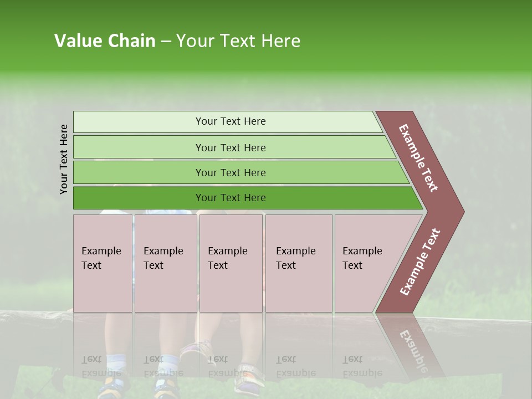
Task: Click the lower arm of the maroon chevron
Action: pos(420,262)
